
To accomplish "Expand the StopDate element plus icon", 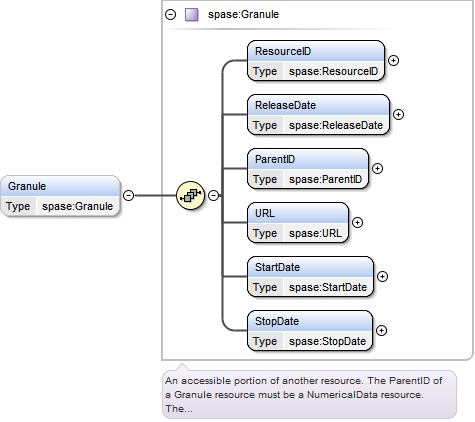I will tap(381, 330).
